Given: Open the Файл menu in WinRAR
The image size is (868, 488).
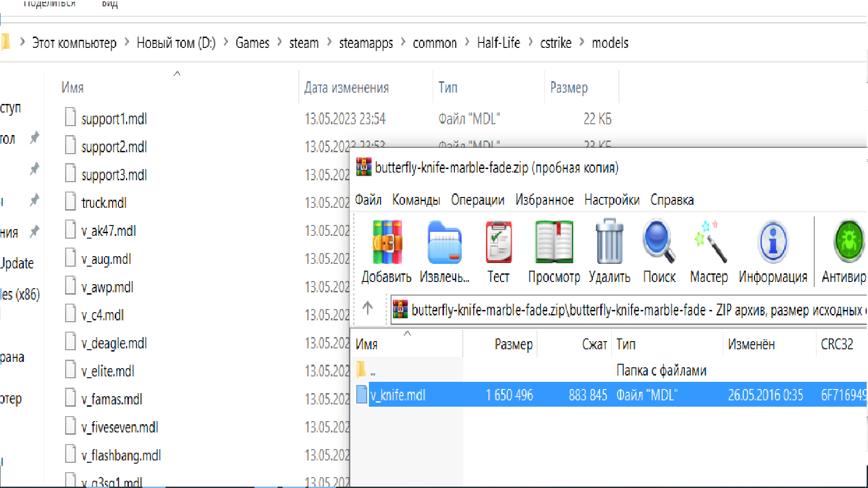Looking at the screenshot, I should click(x=368, y=200).
